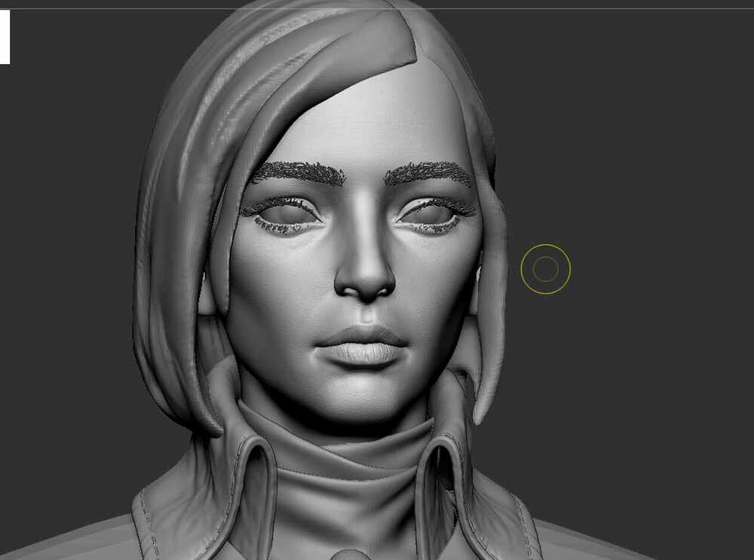
Task: Click the model's eyebrow on the screen's right side
Action: 428,173
